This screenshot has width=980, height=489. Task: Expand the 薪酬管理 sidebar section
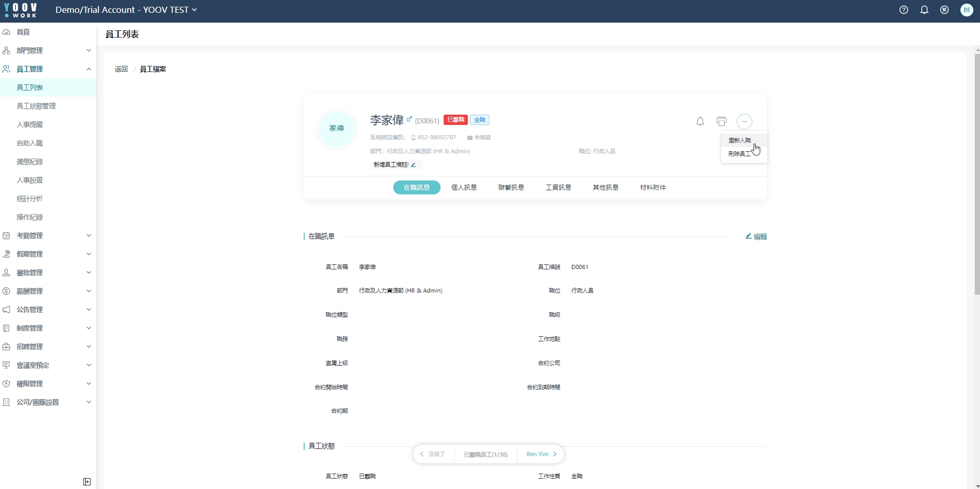[x=47, y=291]
